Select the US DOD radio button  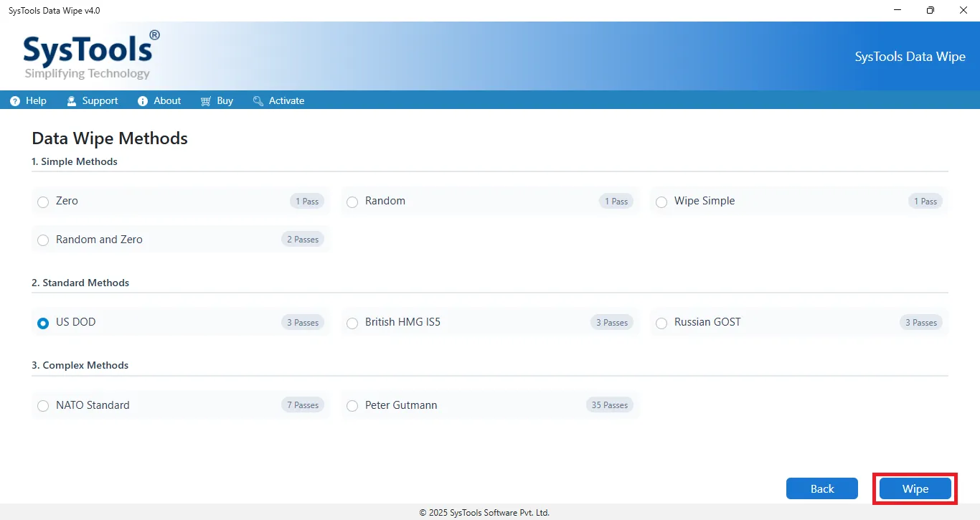point(43,323)
